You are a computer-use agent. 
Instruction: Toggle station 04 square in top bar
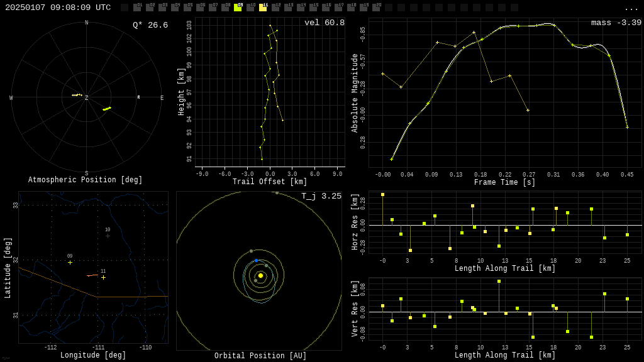point(175,8)
